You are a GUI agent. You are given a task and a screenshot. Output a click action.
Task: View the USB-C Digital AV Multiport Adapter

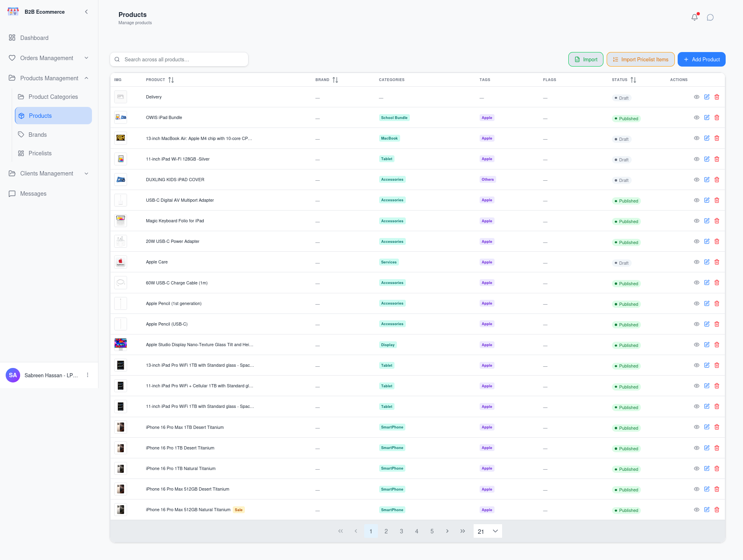click(697, 200)
